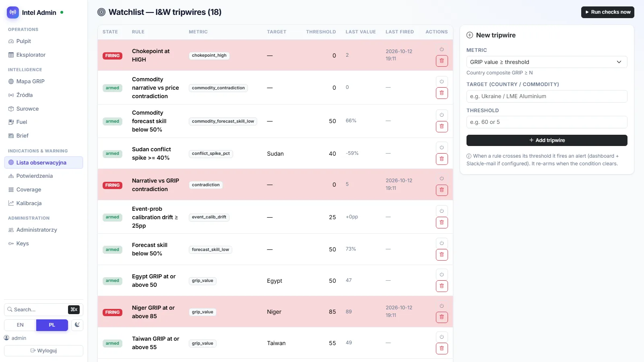Click Run checks now button
Image resolution: width=644 pixels, height=362 pixels.
tap(607, 12)
